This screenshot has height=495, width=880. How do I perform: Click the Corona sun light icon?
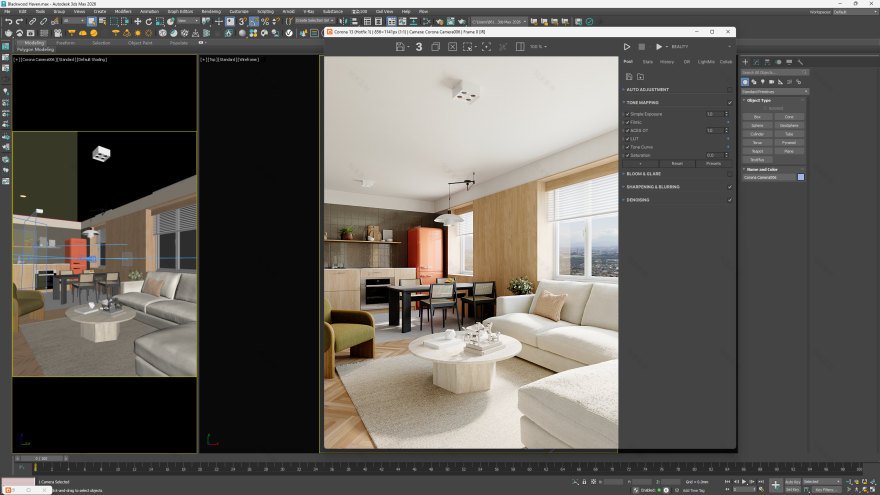tap(138, 33)
